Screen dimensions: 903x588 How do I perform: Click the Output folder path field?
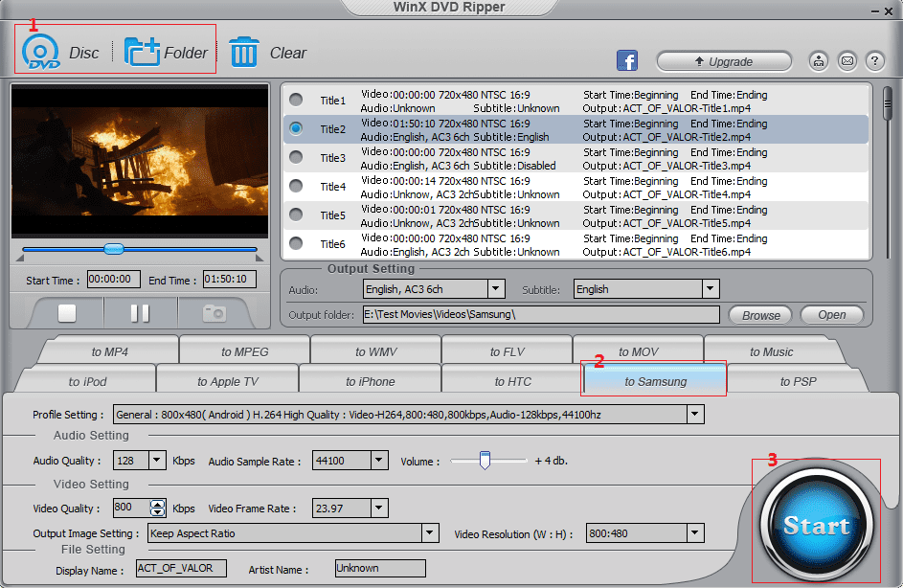tap(541, 314)
